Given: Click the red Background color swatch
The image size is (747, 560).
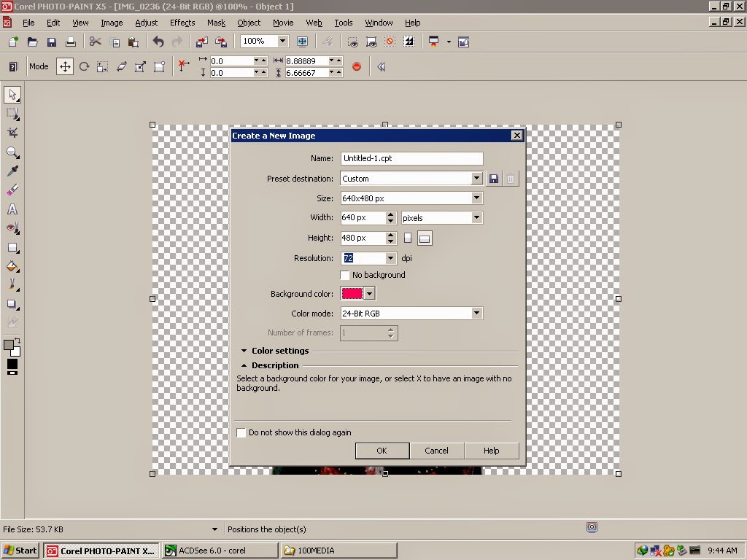Looking at the screenshot, I should click(352, 294).
